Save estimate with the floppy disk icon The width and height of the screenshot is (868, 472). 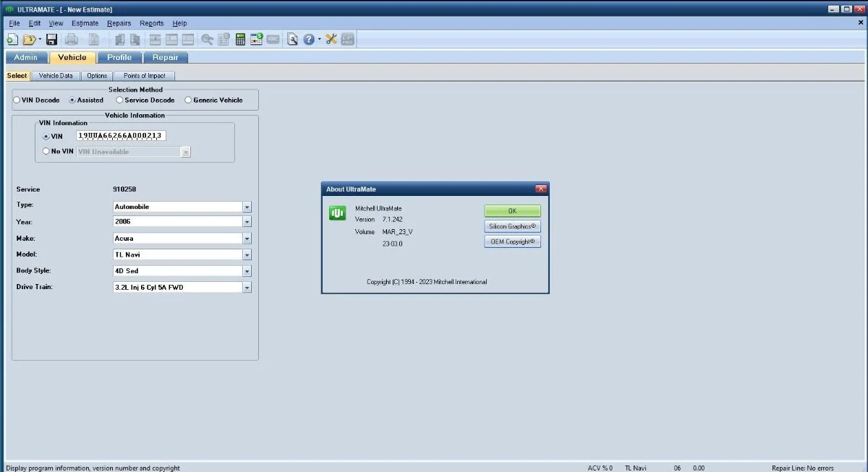(51, 40)
